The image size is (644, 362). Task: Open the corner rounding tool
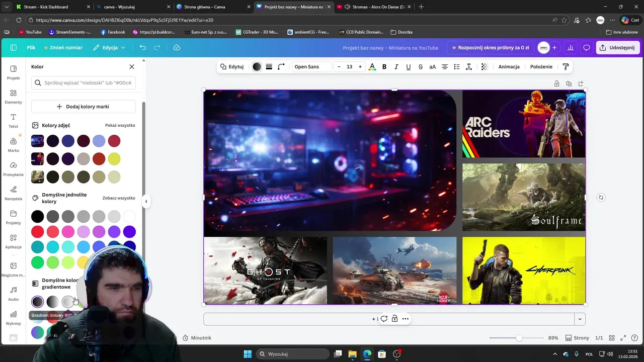tap(281, 67)
